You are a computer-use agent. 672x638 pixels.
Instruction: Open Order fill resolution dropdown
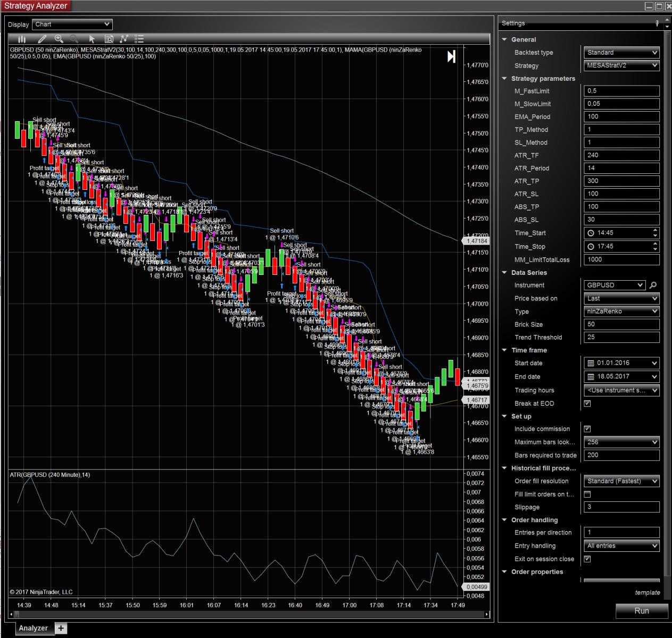pos(621,481)
